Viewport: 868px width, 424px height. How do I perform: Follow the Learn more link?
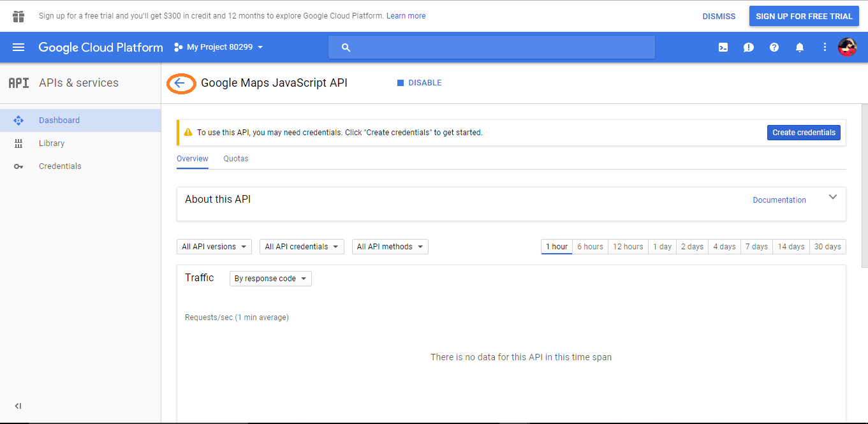(x=406, y=16)
